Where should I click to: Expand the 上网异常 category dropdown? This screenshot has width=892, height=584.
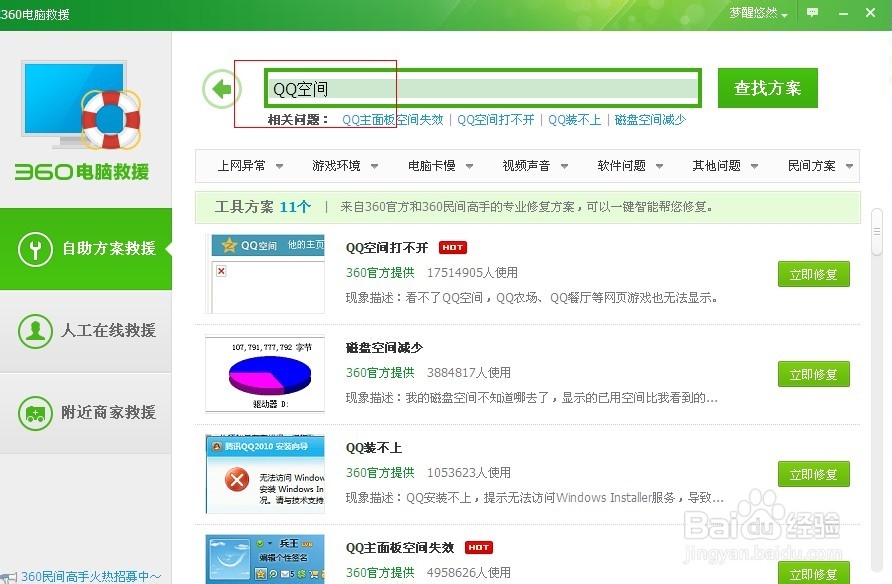tap(250, 166)
